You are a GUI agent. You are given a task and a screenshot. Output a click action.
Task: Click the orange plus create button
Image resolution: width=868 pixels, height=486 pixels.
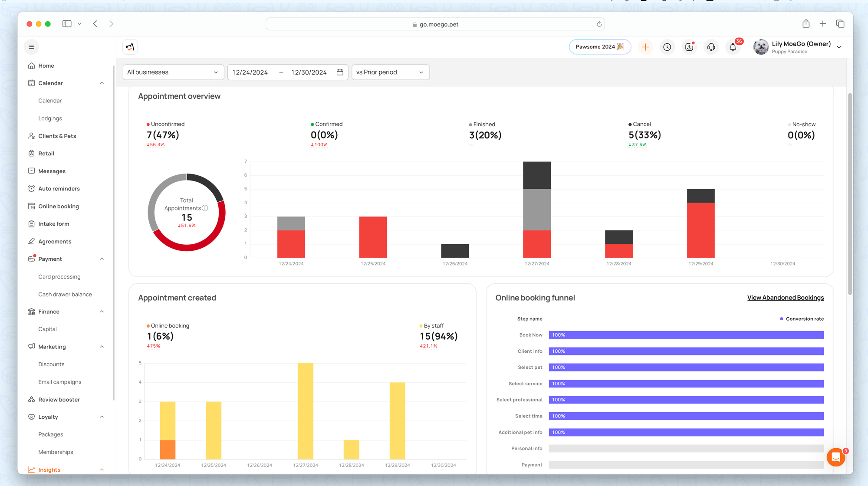(645, 47)
